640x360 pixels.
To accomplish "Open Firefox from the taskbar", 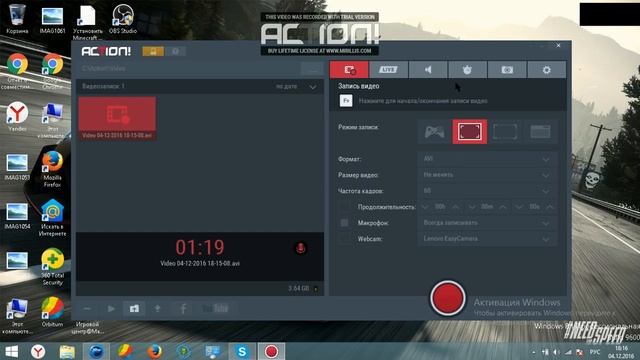I will tap(155, 351).
